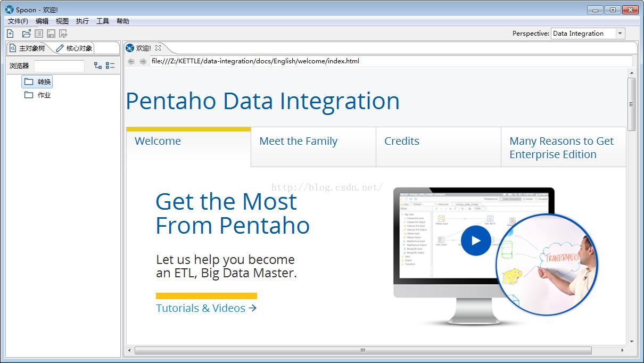This screenshot has height=363, width=644.
Task: Open the 帮助 menu
Action: click(x=122, y=21)
